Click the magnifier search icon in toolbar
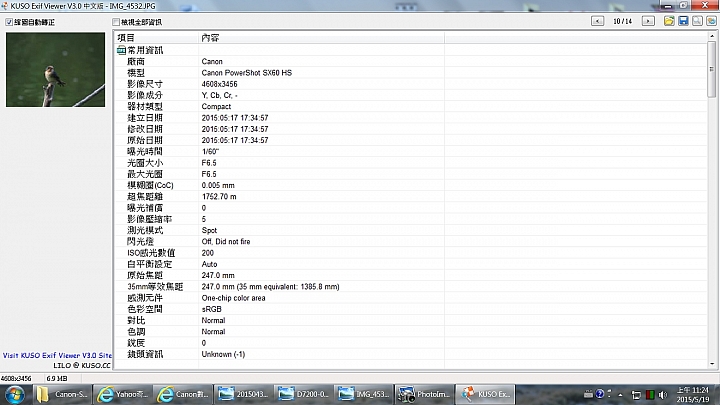The width and height of the screenshot is (720, 405). pos(698,21)
